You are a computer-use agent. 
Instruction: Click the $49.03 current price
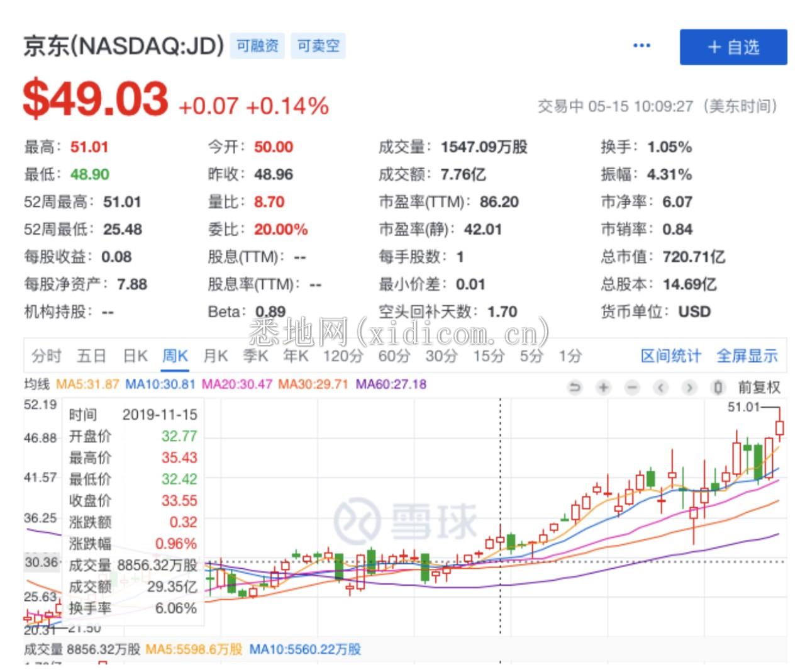point(96,99)
